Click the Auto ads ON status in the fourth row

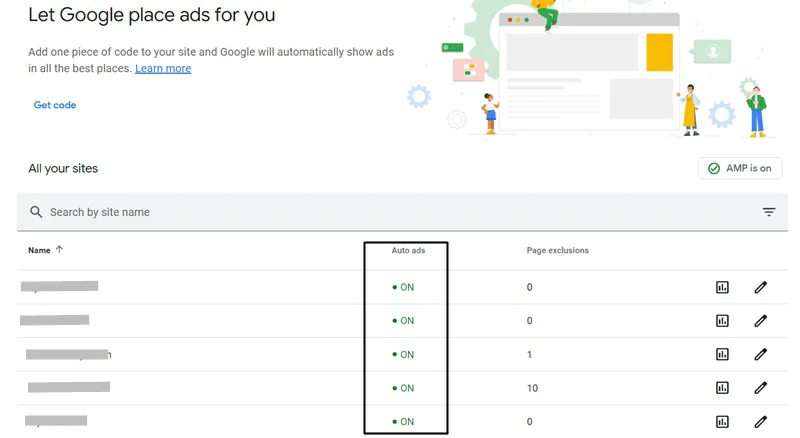[404, 388]
